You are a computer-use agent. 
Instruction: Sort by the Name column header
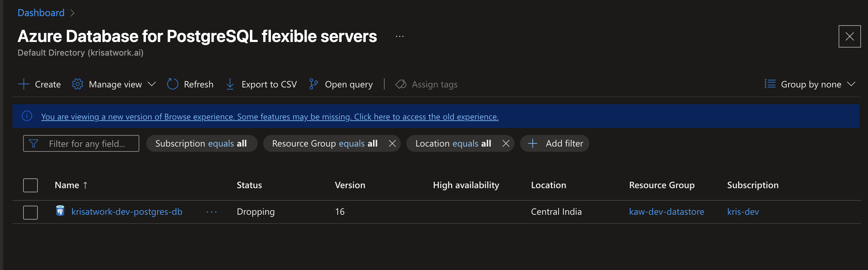tap(67, 185)
